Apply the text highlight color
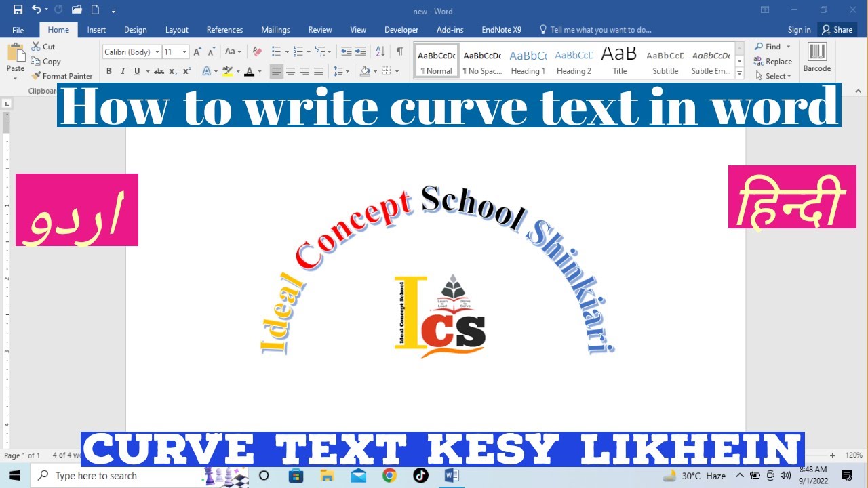Viewport: 868px width, 488px height. pyautogui.click(x=228, y=71)
